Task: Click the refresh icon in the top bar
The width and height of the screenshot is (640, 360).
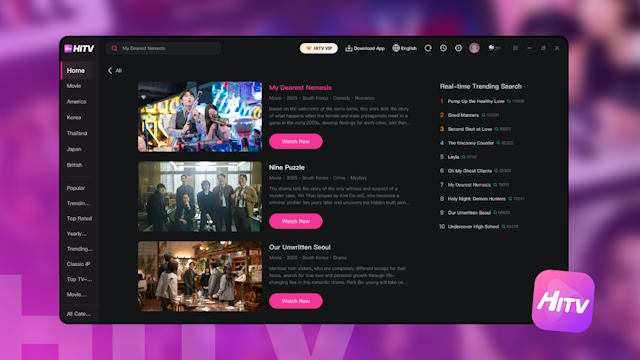Action: (x=428, y=48)
